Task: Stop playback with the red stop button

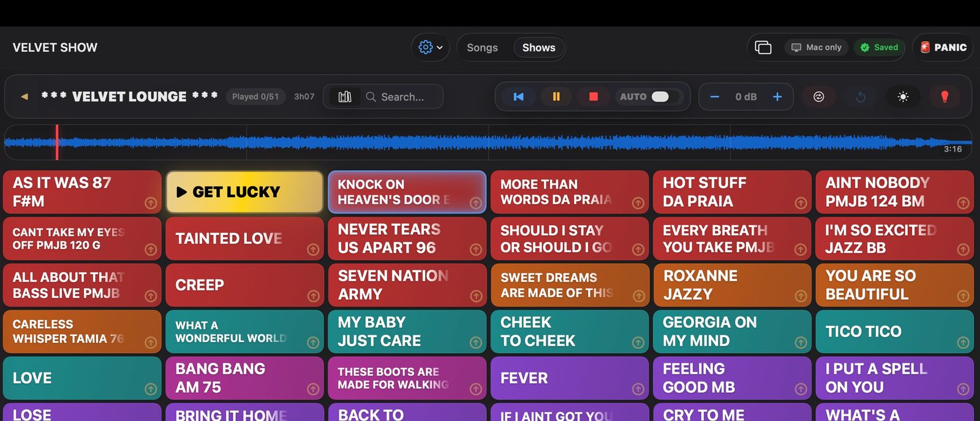Action: (594, 97)
